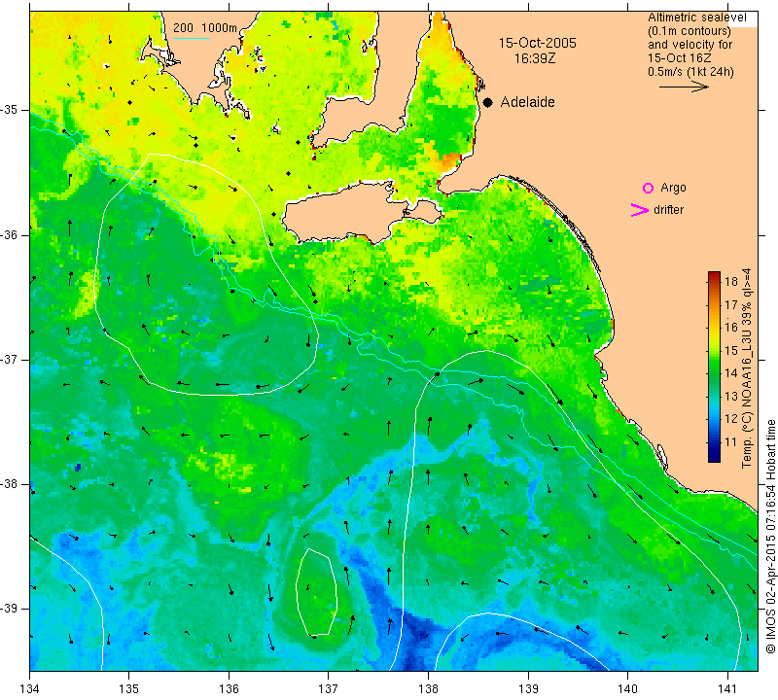Click the 141 longitude axis label
The width and height of the screenshot is (778, 700).
(727, 688)
